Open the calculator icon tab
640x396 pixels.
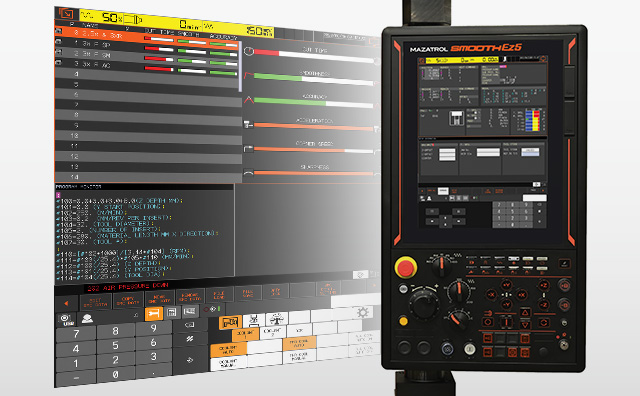coord(172,313)
